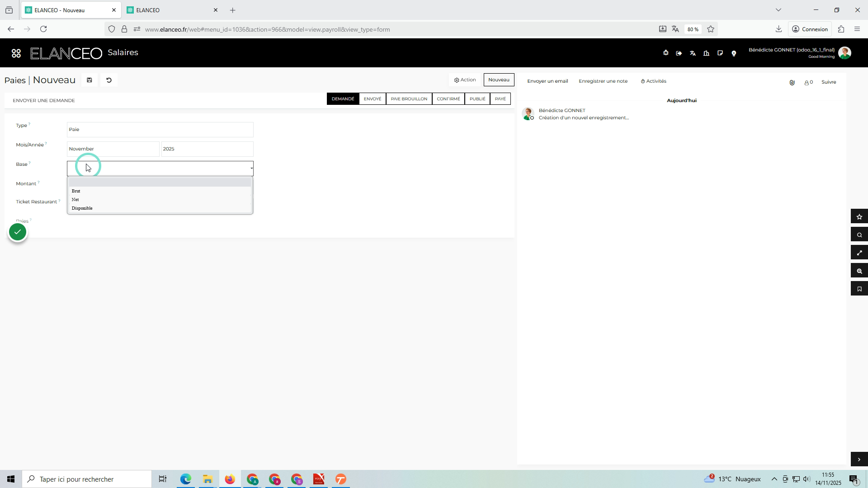Click the zoom magnifier icon on the side panel
The image size is (868, 488).
(x=859, y=271)
